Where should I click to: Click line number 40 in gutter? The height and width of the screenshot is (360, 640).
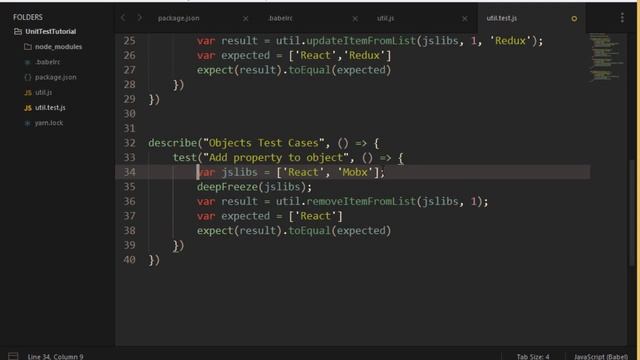[x=129, y=260]
